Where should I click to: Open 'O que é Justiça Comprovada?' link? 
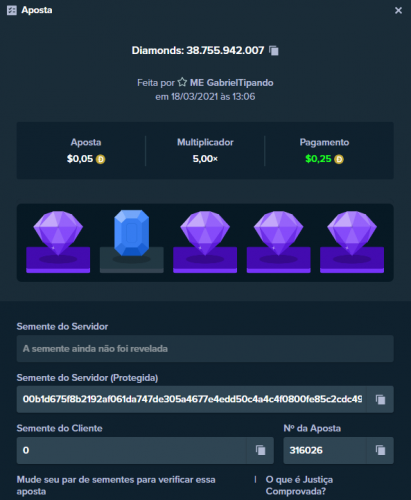click(299, 485)
